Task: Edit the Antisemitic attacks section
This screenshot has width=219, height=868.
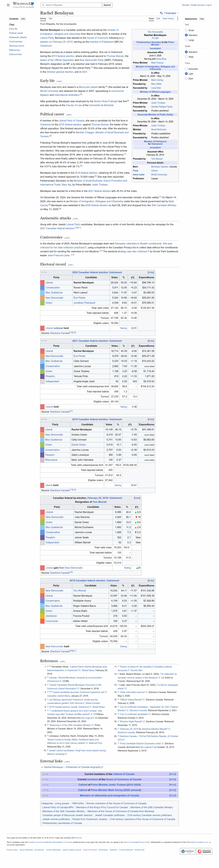Action: [x=76, y=219]
